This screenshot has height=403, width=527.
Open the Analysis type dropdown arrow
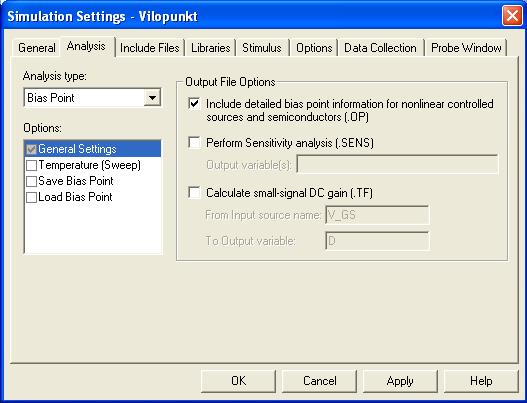(152, 98)
